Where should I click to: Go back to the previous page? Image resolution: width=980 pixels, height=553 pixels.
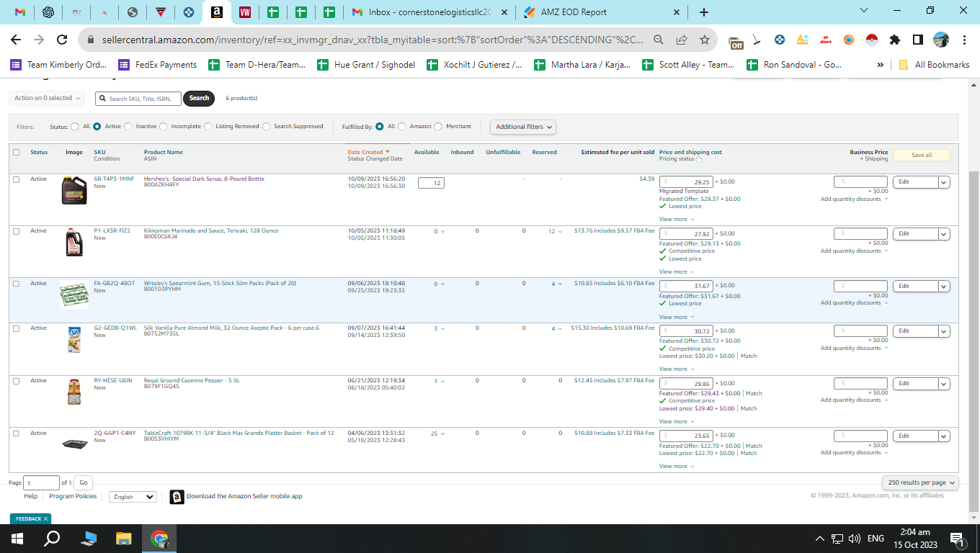point(16,40)
